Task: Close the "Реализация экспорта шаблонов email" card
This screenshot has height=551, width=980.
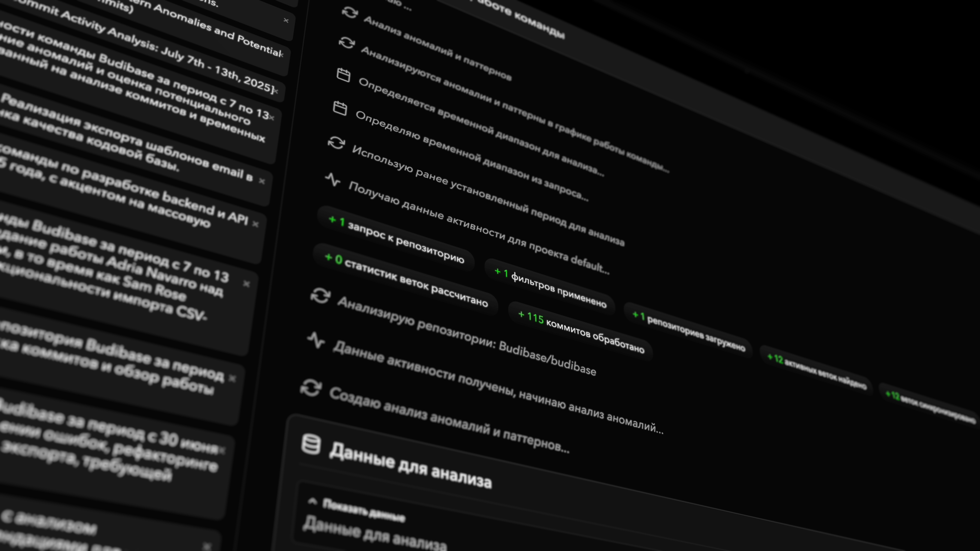Action: click(x=262, y=181)
